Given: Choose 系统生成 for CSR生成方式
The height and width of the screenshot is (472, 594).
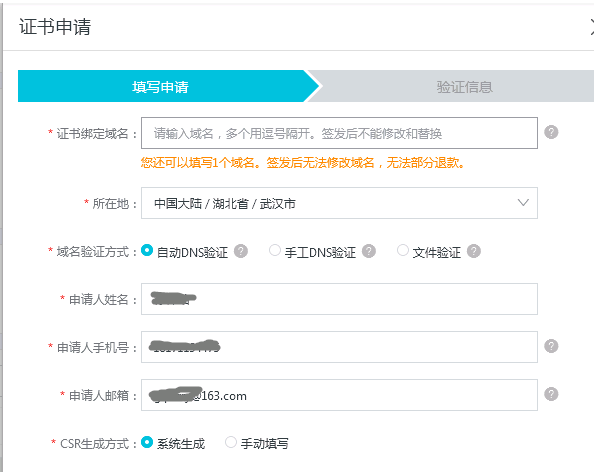Looking at the screenshot, I should coord(147,442).
